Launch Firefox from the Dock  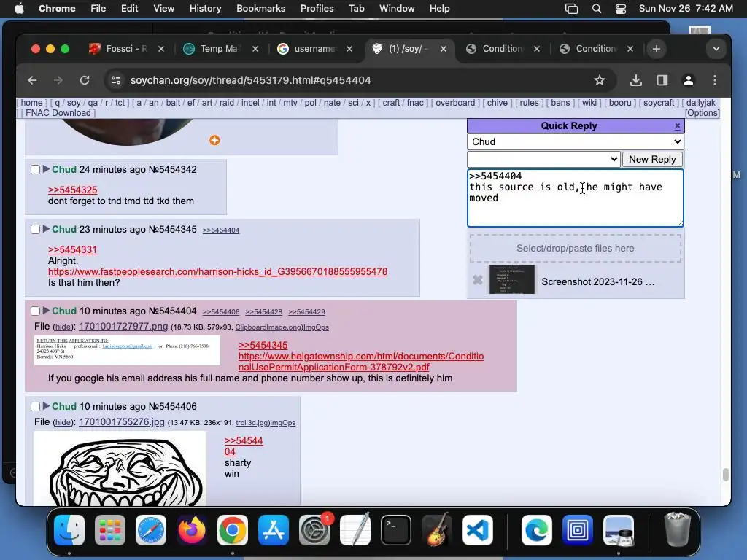click(x=192, y=530)
